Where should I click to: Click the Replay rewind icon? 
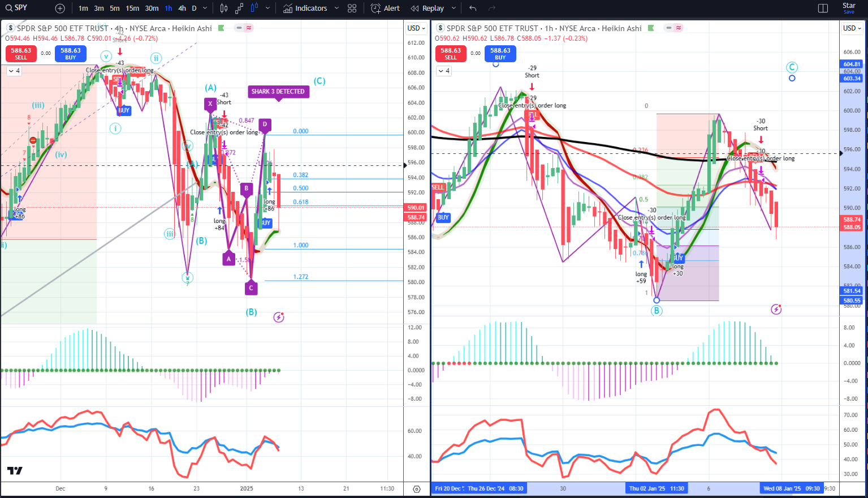click(415, 8)
